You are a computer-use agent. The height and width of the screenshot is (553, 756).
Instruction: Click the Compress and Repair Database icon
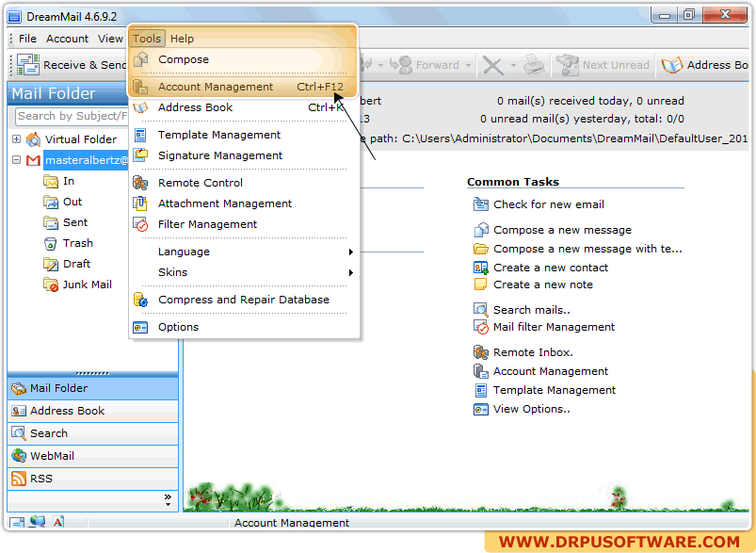tap(140, 300)
